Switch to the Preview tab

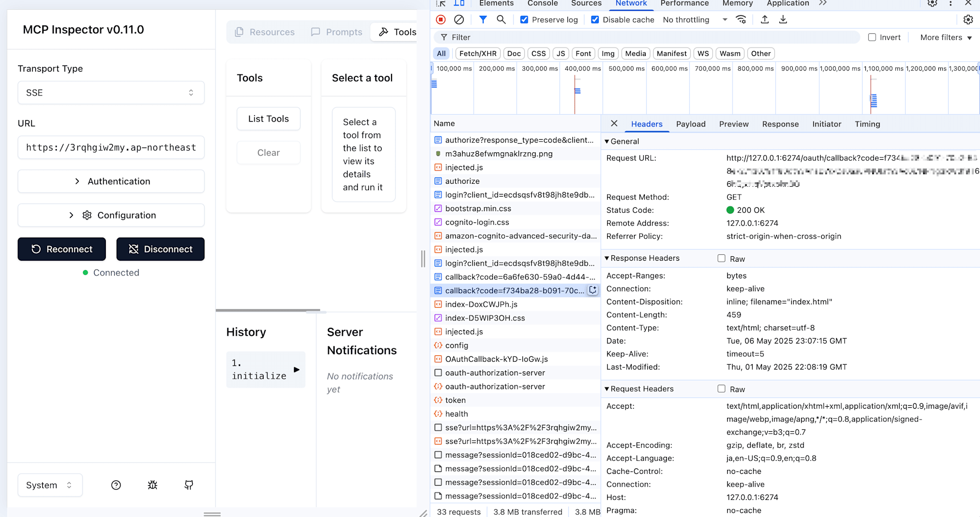pyautogui.click(x=734, y=124)
